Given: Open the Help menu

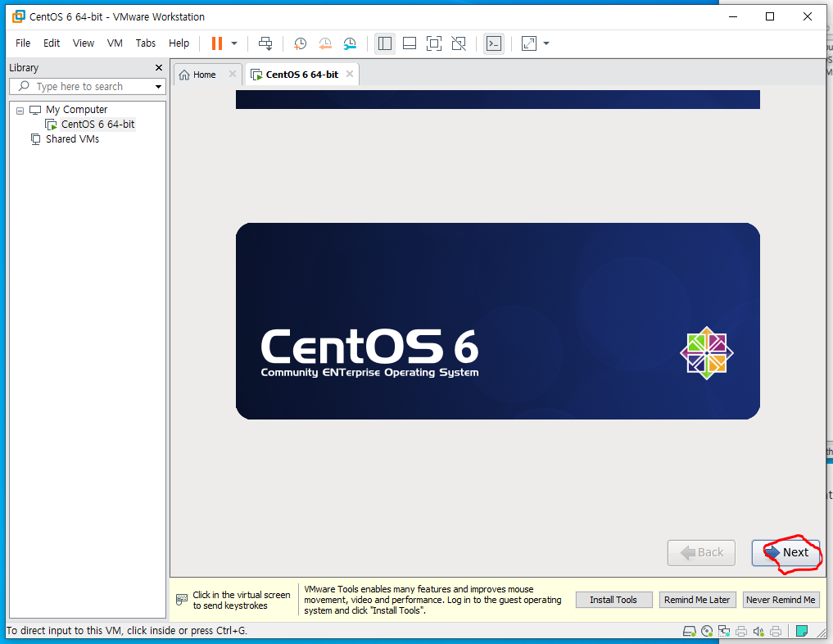Looking at the screenshot, I should [x=179, y=43].
